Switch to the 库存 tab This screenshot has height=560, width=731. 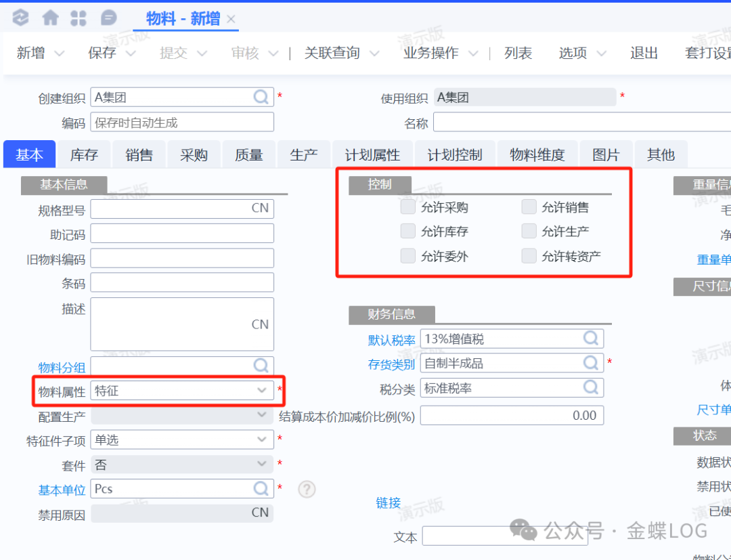click(x=84, y=155)
